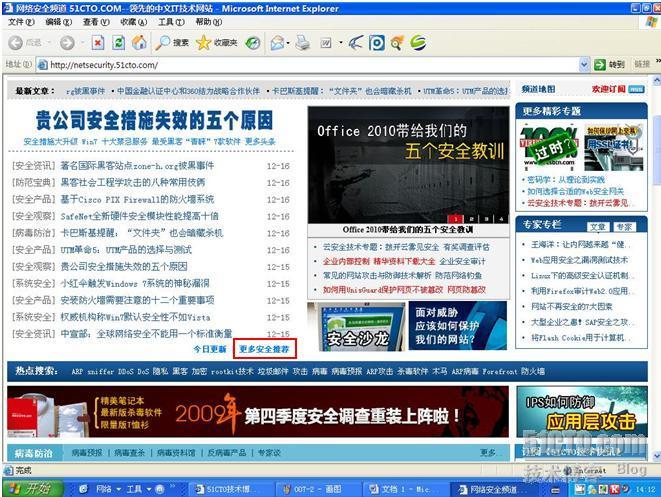
Task: Open the address bar dropdown arrow
Action: tap(584, 65)
